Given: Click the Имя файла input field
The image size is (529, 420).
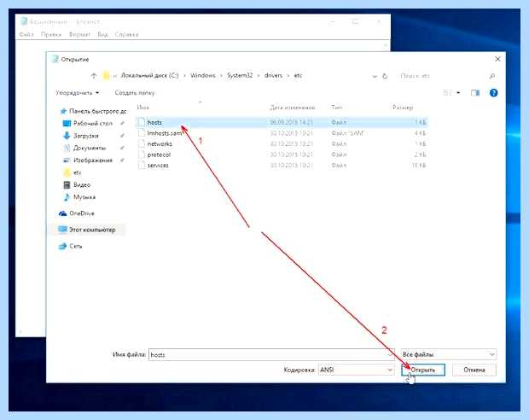Looking at the screenshot, I should click(x=271, y=354).
